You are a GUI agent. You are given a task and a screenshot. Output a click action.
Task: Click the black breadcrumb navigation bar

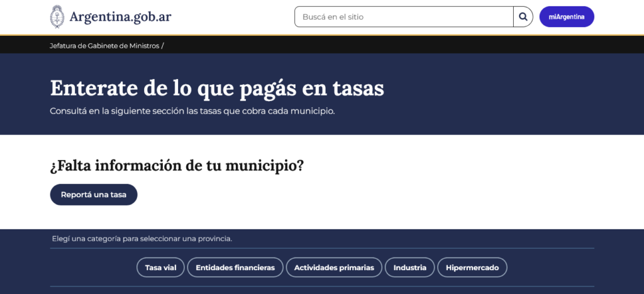click(x=377, y=45)
